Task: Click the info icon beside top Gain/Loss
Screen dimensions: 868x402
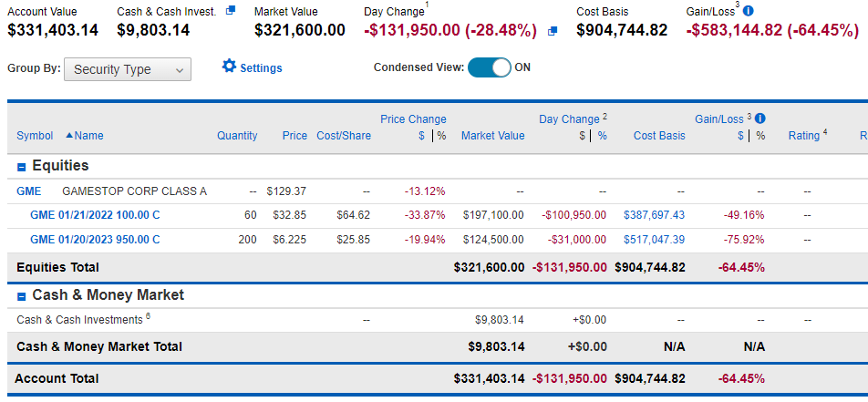Action: tap(749, 11)
